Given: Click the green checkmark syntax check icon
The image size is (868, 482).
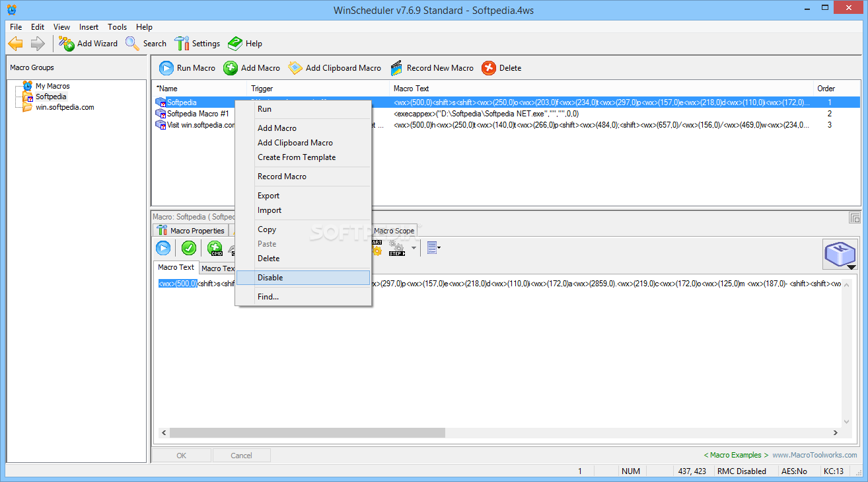Looking at the screenshot, I should point(189,248).
